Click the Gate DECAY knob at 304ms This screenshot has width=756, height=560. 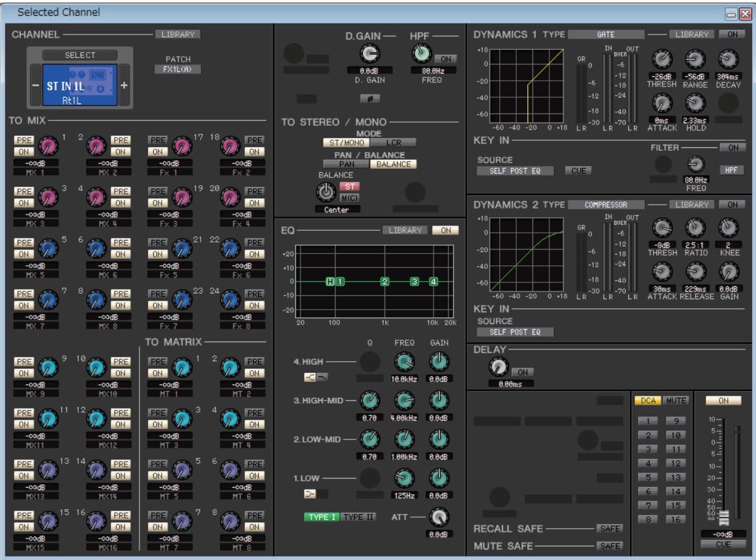point(728,59)
